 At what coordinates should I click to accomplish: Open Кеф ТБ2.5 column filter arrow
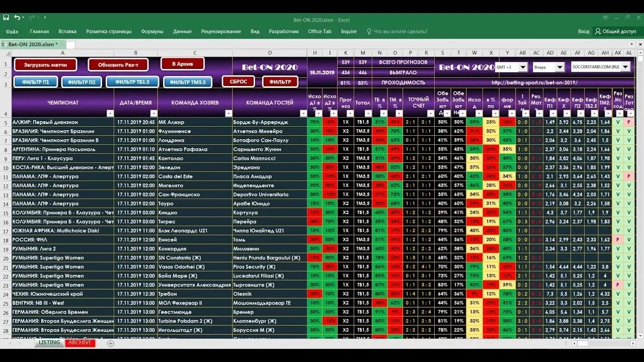(595, 114)
